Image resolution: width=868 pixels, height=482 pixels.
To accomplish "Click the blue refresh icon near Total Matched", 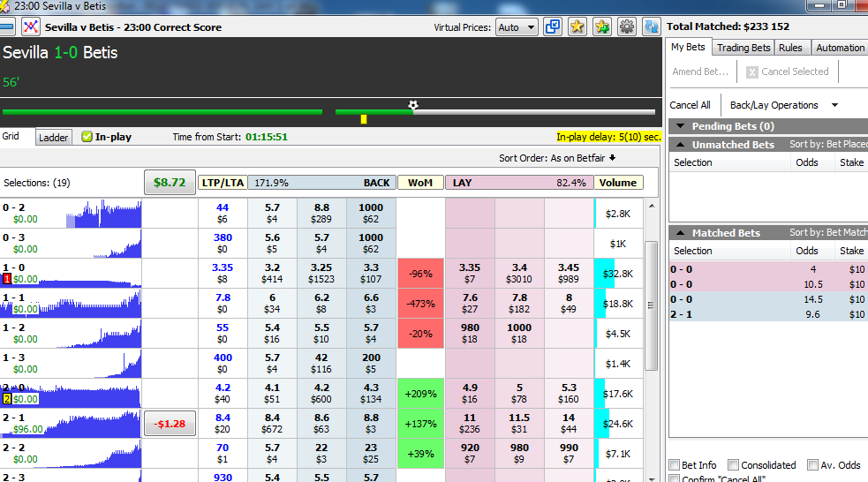I will click(x=652, y=26).
